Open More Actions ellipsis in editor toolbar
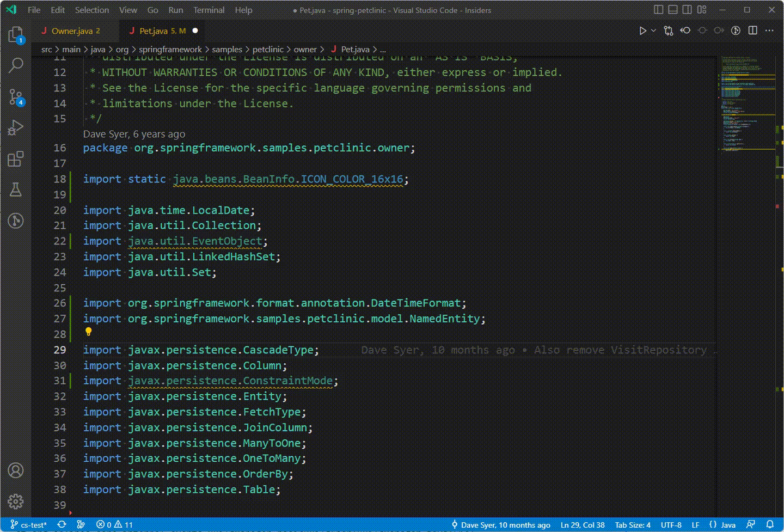 coord(769,31)
